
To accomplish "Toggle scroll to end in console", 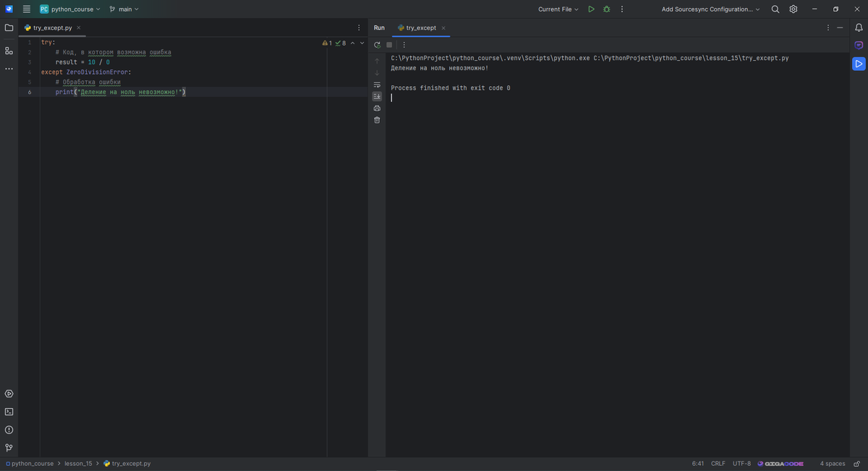I will [377, 96].
